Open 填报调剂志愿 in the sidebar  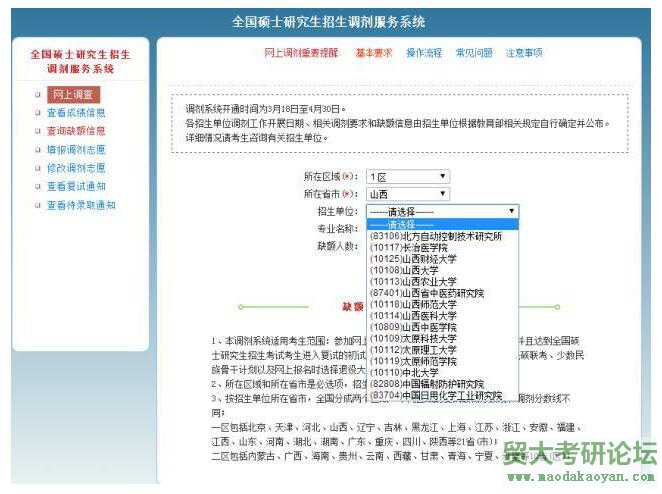tap(76, 149)
